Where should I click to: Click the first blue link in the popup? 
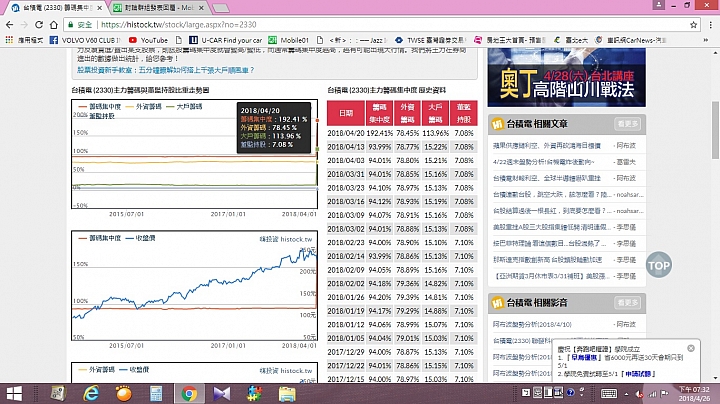coord(584,357)
